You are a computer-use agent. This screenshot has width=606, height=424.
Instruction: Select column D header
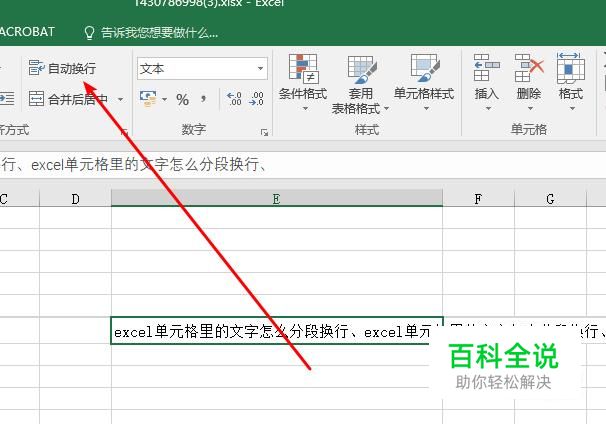click(x=75, y=199)
